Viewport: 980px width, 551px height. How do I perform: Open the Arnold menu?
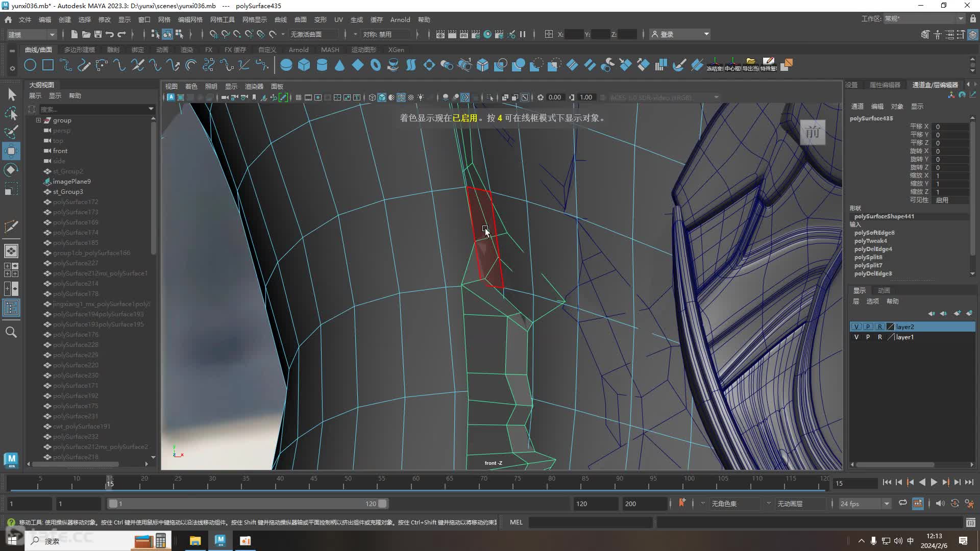click(400, 19)
